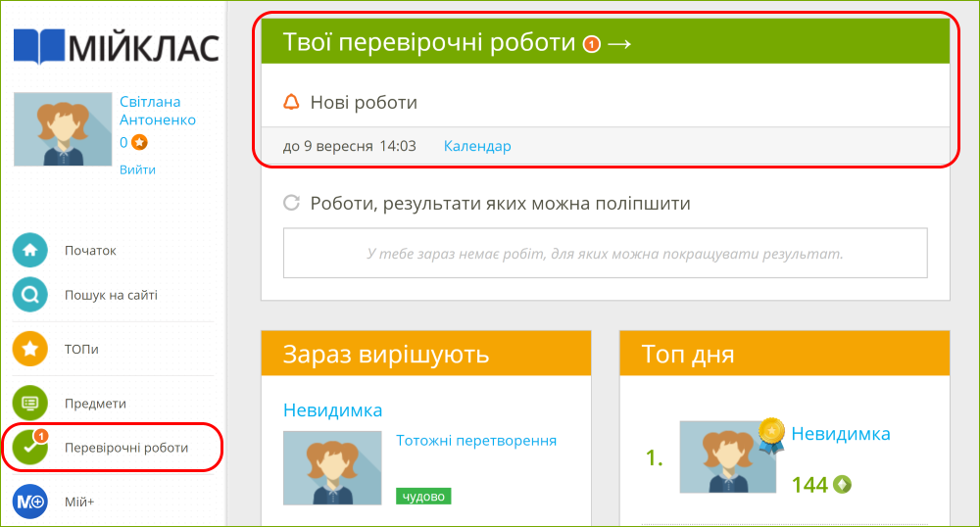
Task: Click Світлана Антоненко profile name
Action: click(157, 111)
